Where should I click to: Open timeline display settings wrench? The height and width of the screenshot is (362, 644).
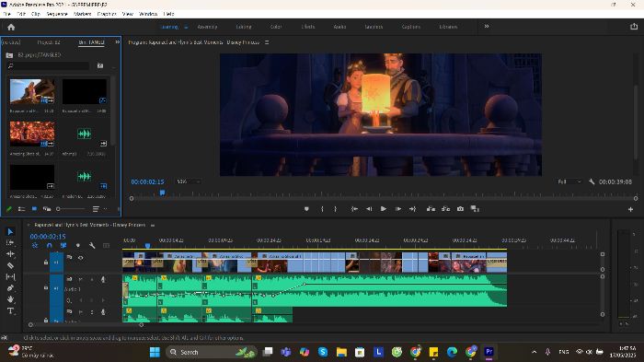(92, 246)
